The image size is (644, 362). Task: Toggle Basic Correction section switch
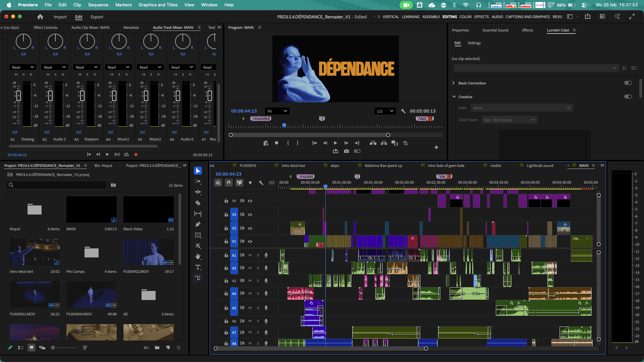pyautogui.click(x=628, y=83)
